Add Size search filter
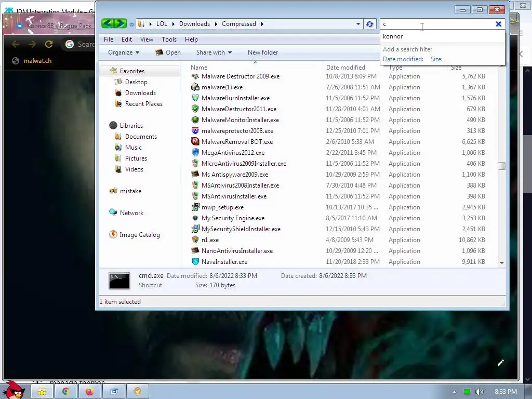The image size is (532, 399). [x=436, y=59]
